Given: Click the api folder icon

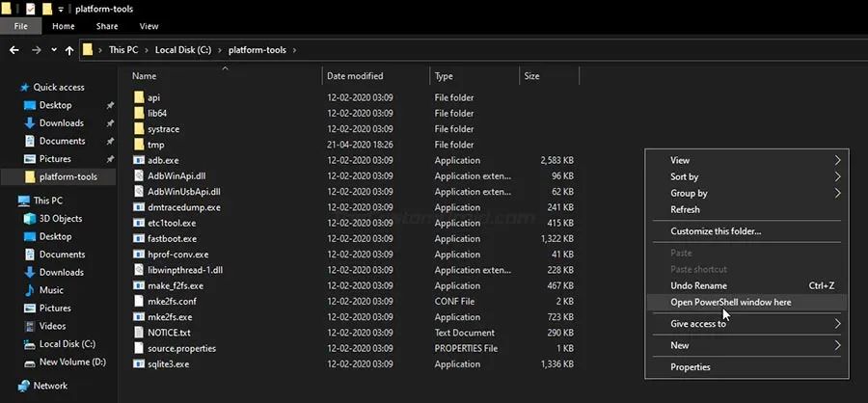Looking at the screenshot, I should (x=138, y=97).
